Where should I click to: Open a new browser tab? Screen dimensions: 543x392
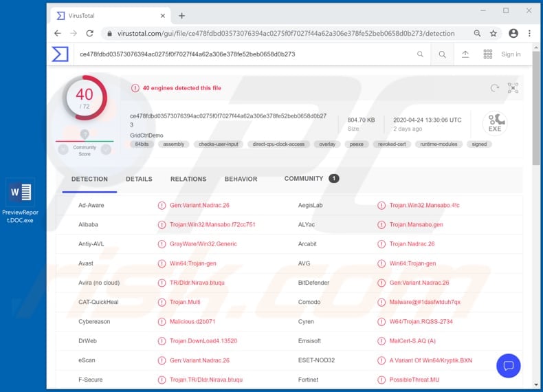[181, 16]
